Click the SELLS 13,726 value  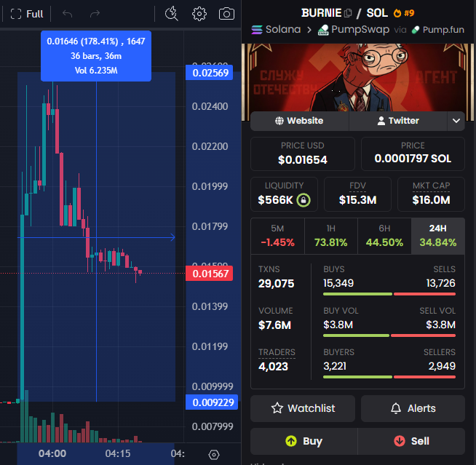point(441,283)
